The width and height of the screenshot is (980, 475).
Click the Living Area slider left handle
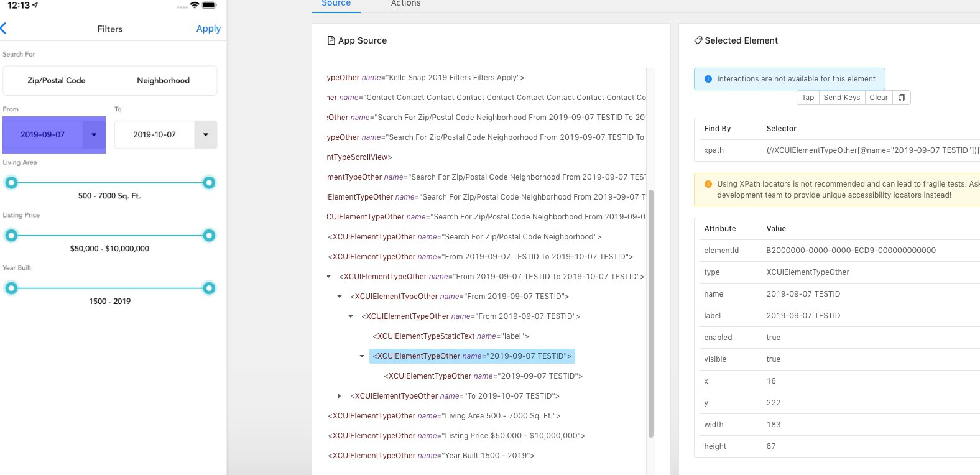click(x=11, y=183)
